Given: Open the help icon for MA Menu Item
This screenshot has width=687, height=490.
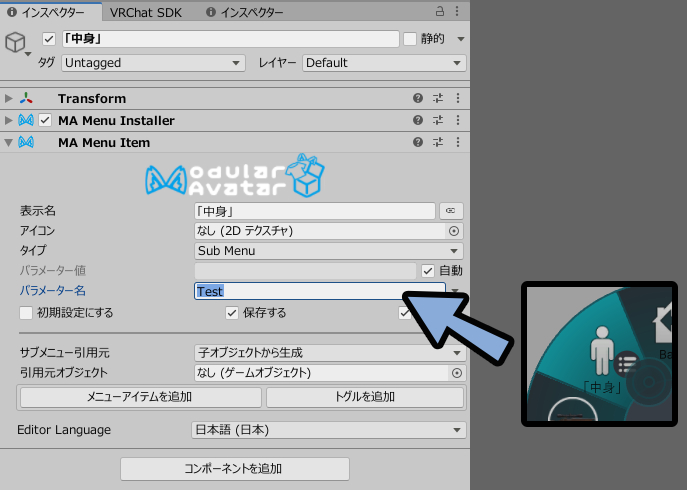Looking at the screenshot, I should 418,142.
